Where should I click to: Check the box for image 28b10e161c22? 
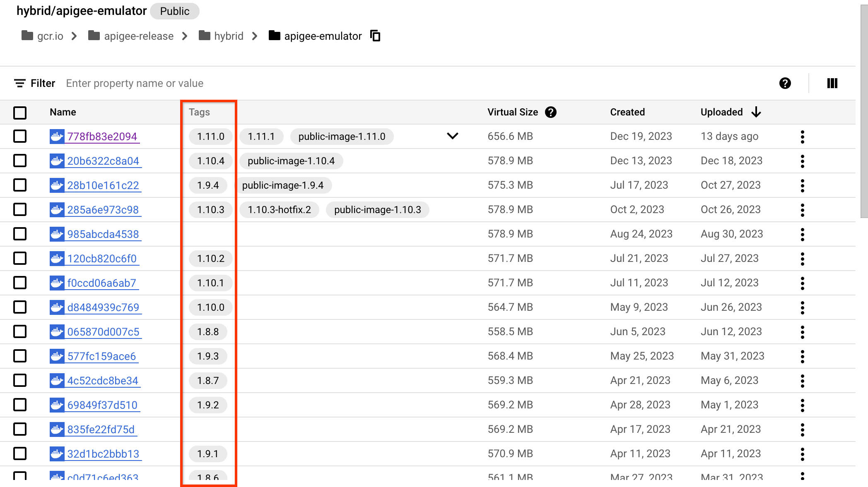tap(20, 185)
